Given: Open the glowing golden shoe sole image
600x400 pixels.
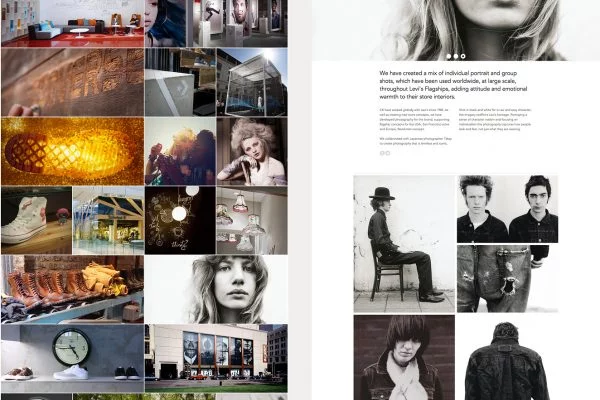Looking at the screenshot, I should tap(72, 150).
